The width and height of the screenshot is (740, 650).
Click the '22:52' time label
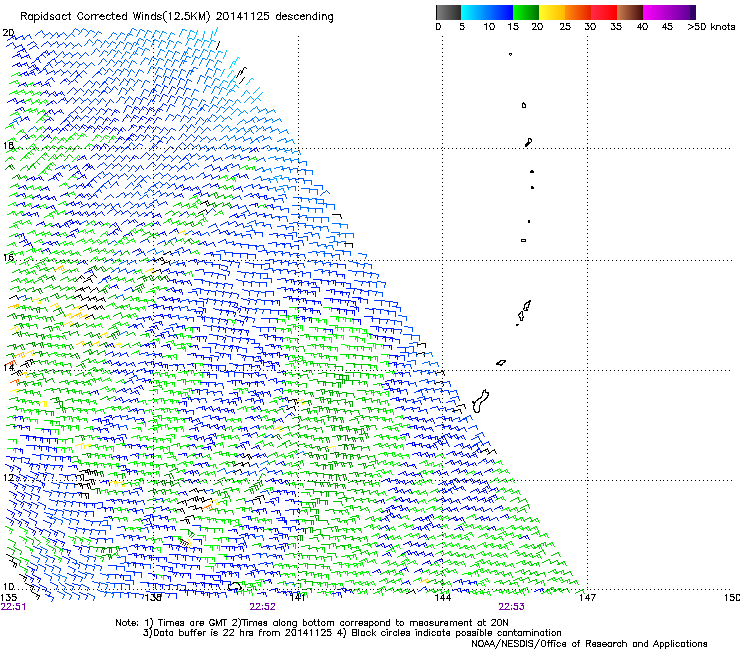click(262, 607)
